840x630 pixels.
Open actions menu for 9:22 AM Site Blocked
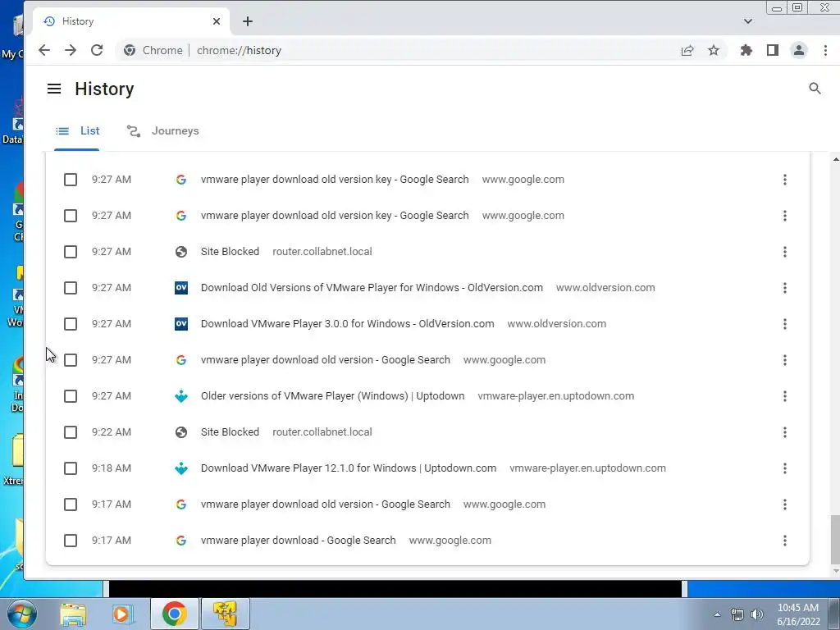point(785,431)
